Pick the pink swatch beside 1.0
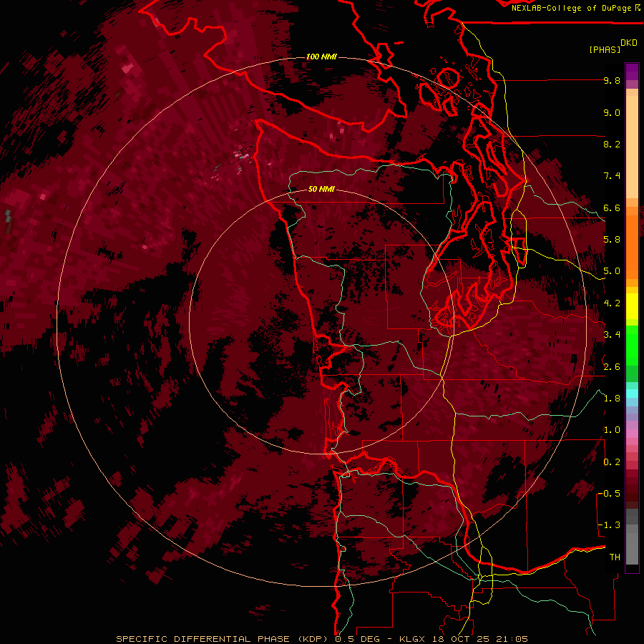Viewport: 644px width, 644px height. pyautogui.click(x=632, y=434)
